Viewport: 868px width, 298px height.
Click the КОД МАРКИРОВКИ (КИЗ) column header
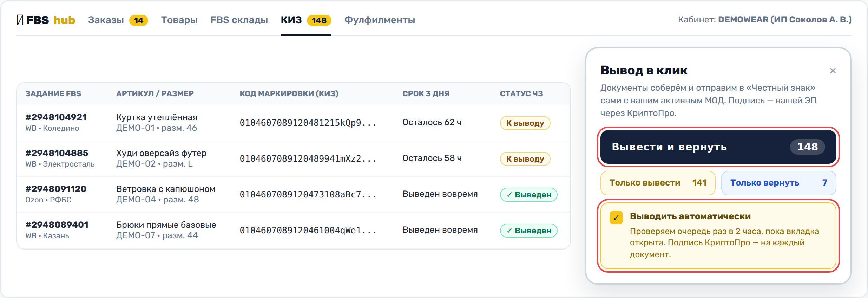pos(289,94)
